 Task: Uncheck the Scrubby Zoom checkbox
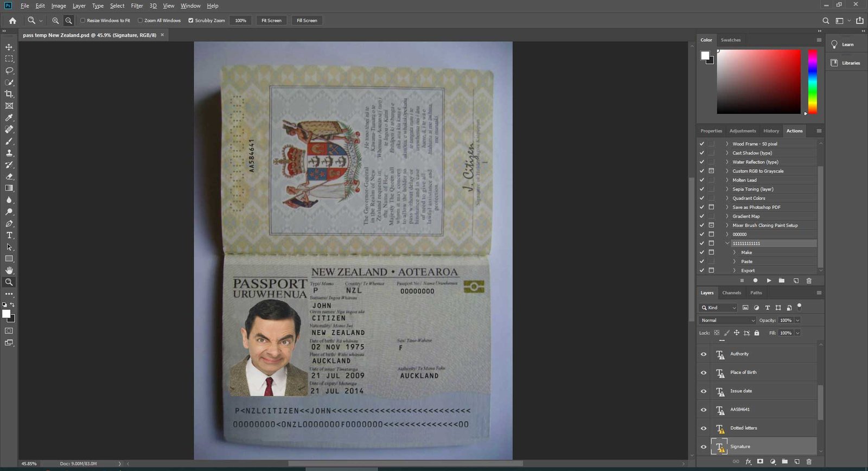point(191,21)
